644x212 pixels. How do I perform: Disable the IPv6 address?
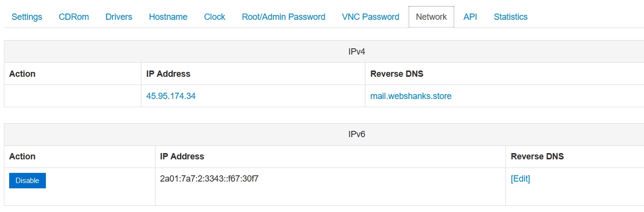tap(28, 181)
